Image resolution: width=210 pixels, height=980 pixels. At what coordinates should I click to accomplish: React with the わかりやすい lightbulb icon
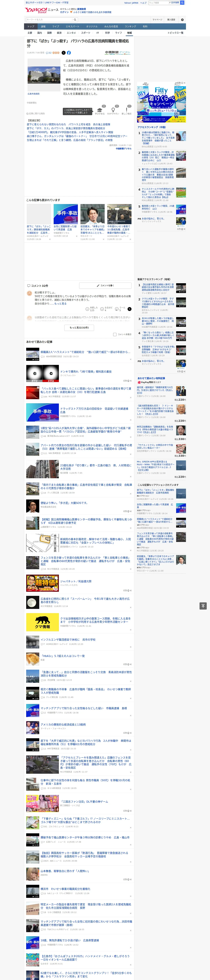pyautogui.click(x=113, y=110)
